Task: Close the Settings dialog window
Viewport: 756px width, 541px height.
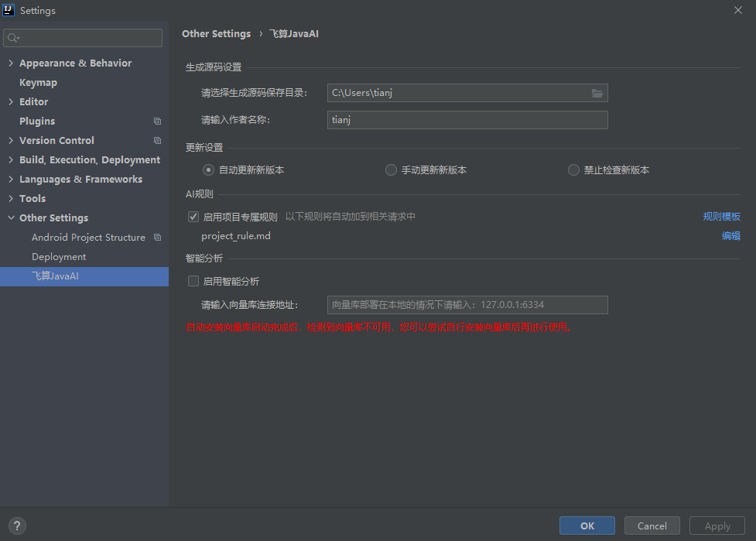Action: [737, 10]
